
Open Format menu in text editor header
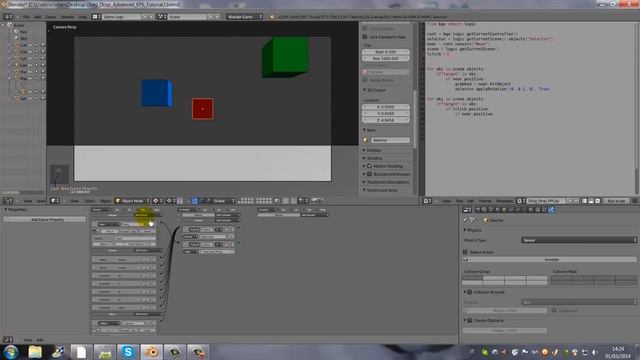click(x=485, y=201)
